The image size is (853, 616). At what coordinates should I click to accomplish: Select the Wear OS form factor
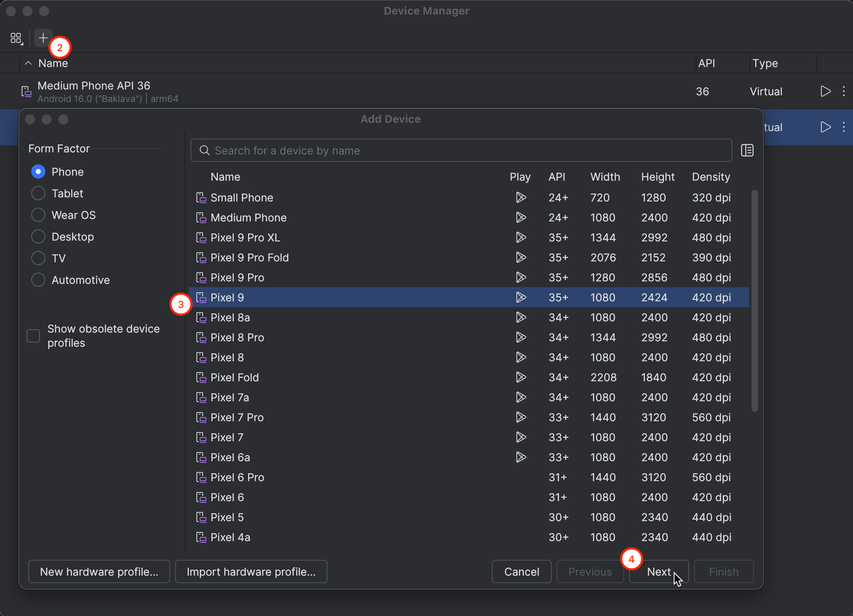click(x=38, y=215)
